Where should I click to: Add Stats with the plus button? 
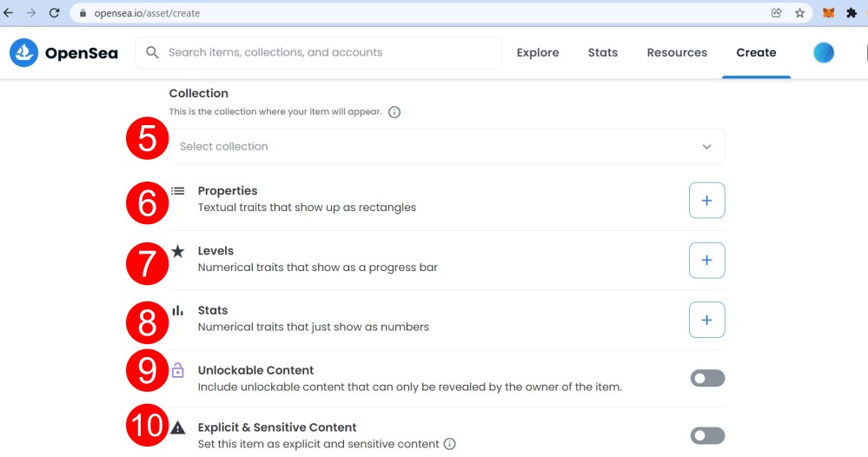click(707, 320)
